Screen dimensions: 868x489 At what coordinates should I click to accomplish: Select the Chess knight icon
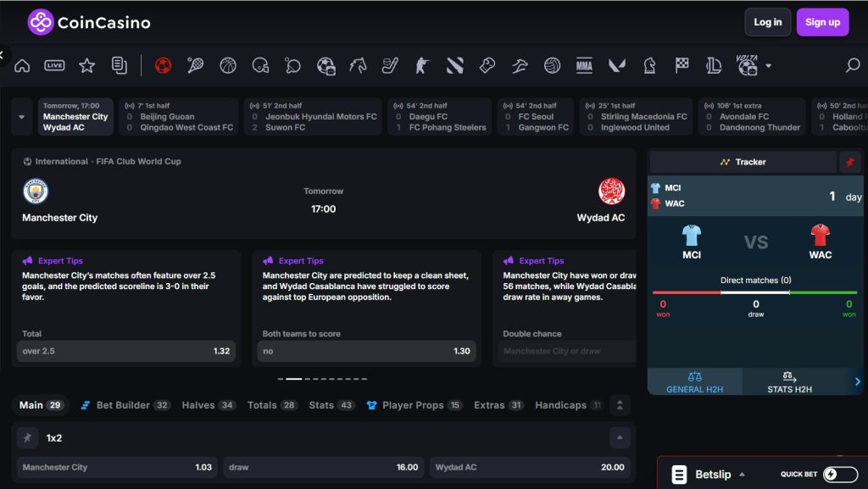point(649,66)
